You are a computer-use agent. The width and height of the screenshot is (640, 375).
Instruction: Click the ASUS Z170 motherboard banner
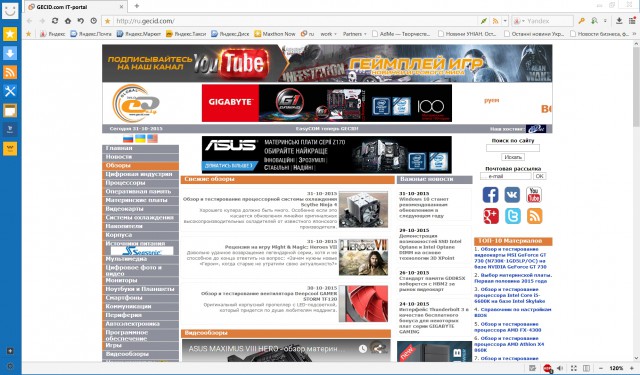(327, 155)
